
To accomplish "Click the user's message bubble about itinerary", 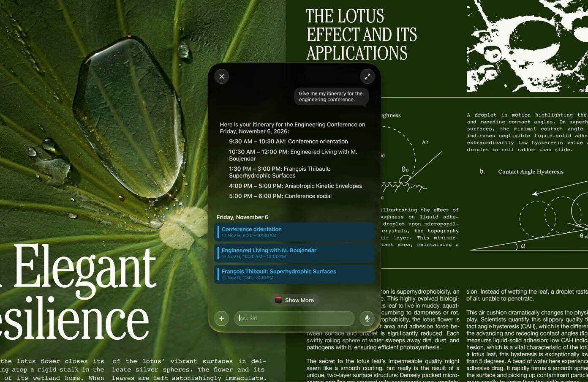I will click(x=331, y=97).
